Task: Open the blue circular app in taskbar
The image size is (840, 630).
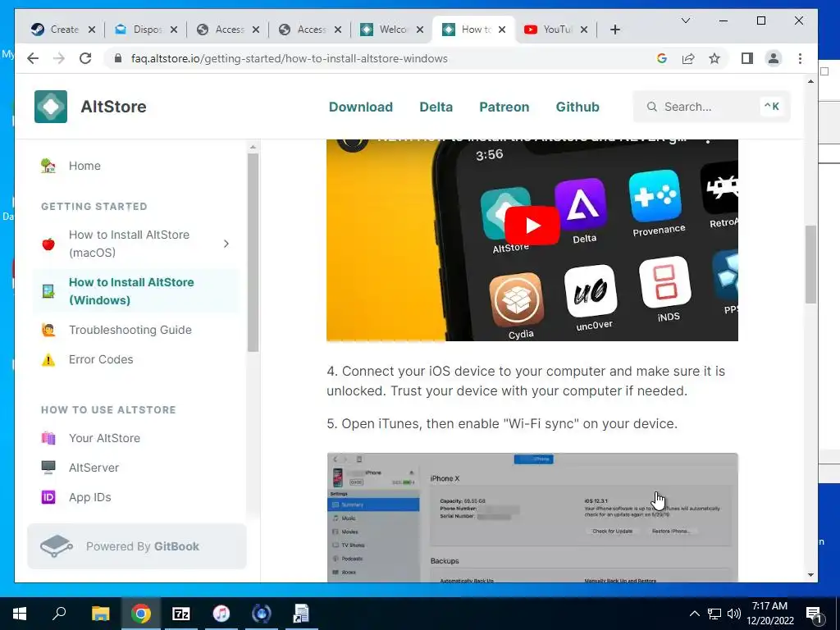Action: (262, 614)
